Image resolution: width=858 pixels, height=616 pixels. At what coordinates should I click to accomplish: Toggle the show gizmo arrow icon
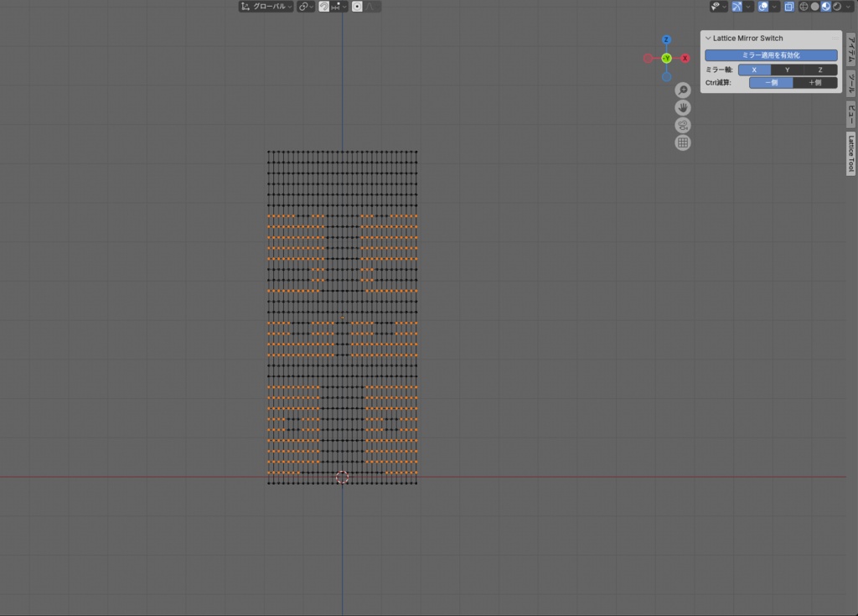(x=737, y=7)
